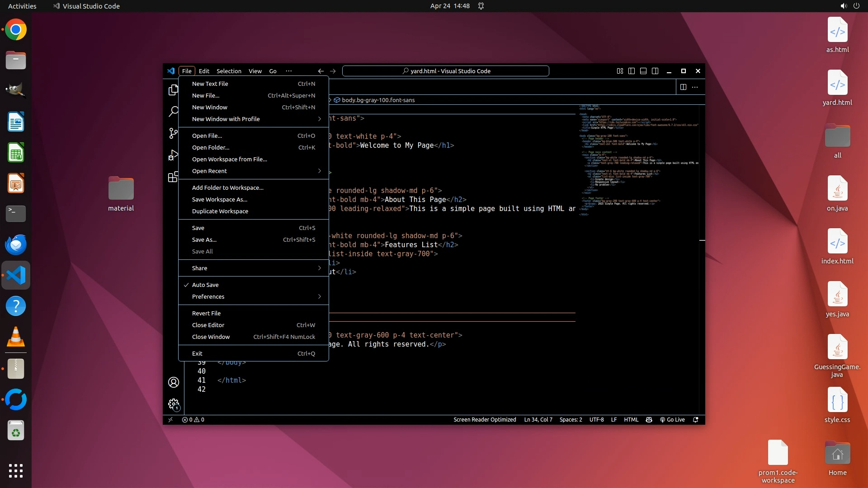This screenshot has height=488, width=868.
Task: Click Go Live in status bar
Action: (672, 420)
